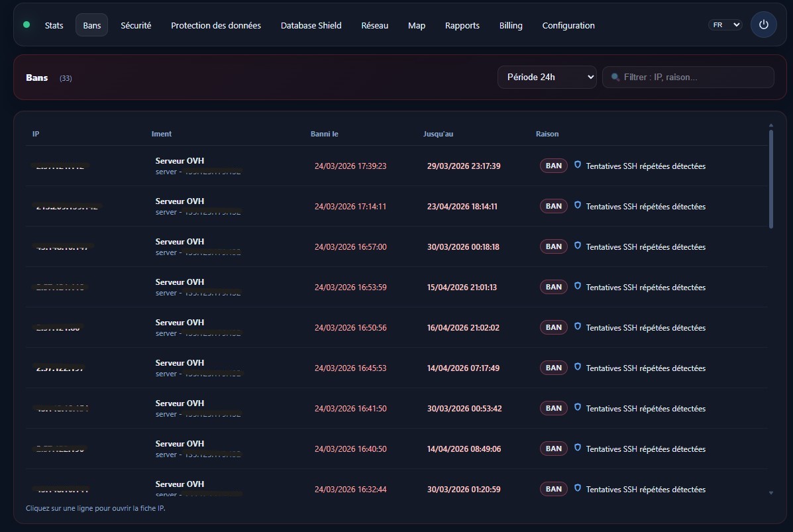The image size is (793, 532).
Task: Open the Configuration tab
Action: point(568,25)
